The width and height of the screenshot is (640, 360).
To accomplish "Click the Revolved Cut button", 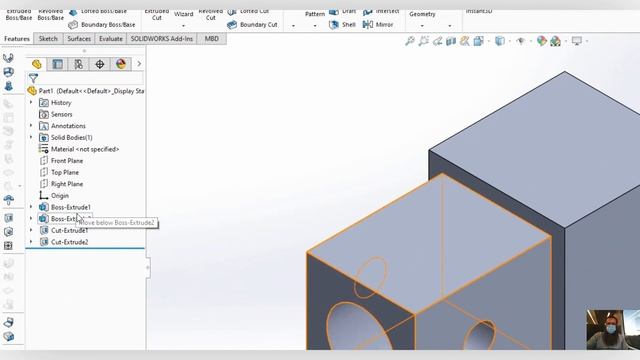I will point(211,15).
